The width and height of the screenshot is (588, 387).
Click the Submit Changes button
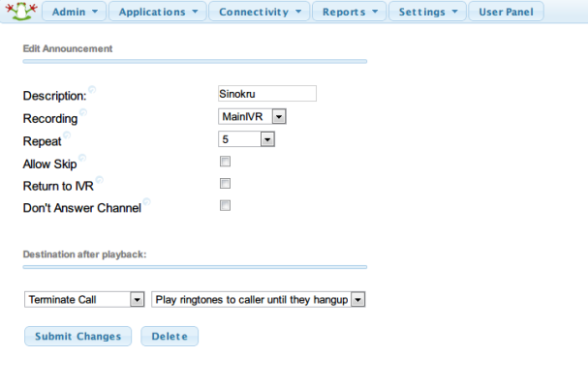tap(78, 336)
